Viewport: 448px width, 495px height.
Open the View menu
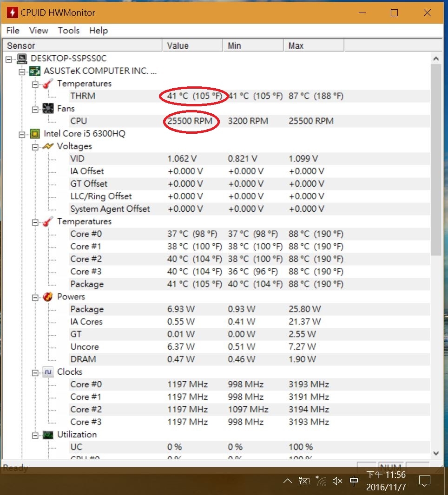point(39,31)
